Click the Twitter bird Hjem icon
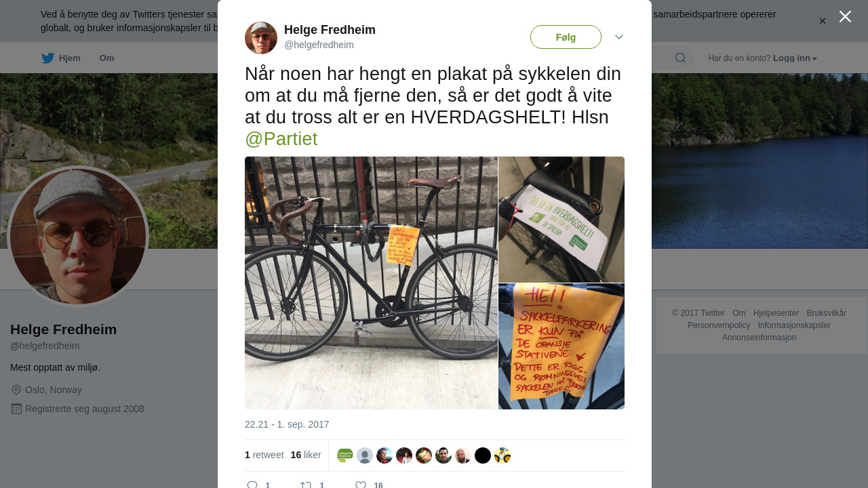The height and width of the screenshot is (488, 868). pos(47,58)
